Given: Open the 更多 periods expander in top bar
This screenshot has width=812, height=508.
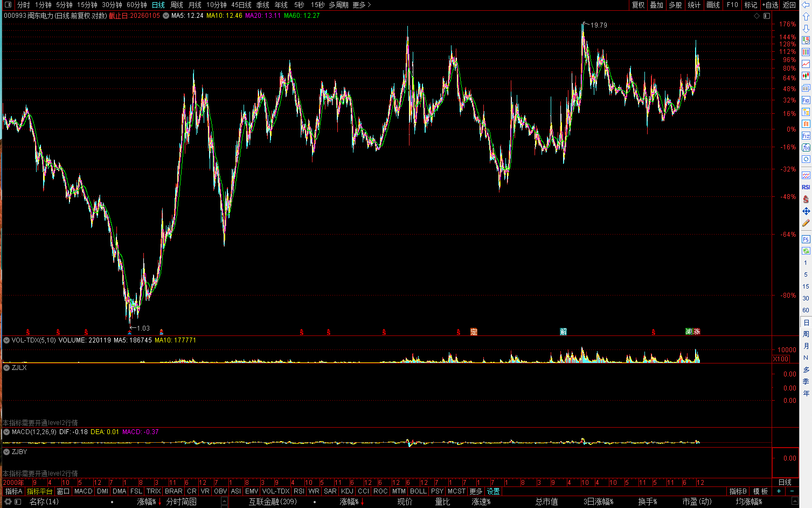Looking at the screenshot, I should click(x=362, y=5).
